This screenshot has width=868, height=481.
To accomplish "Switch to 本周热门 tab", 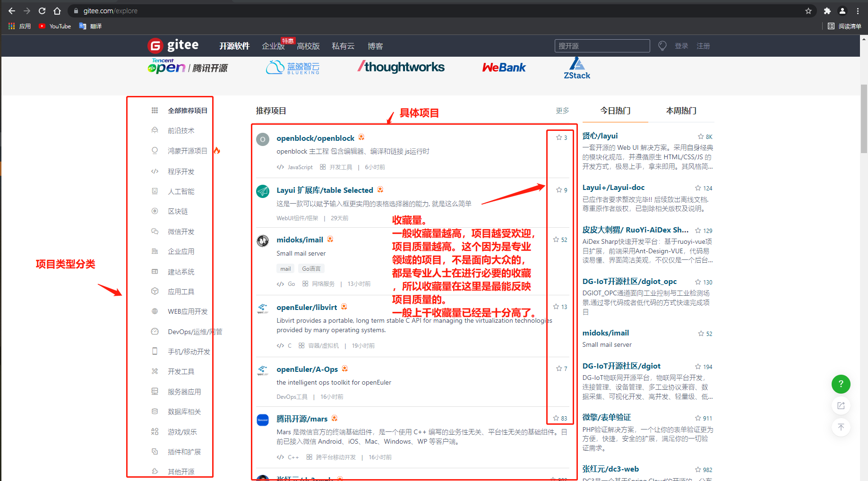I will tap(681, 111).
